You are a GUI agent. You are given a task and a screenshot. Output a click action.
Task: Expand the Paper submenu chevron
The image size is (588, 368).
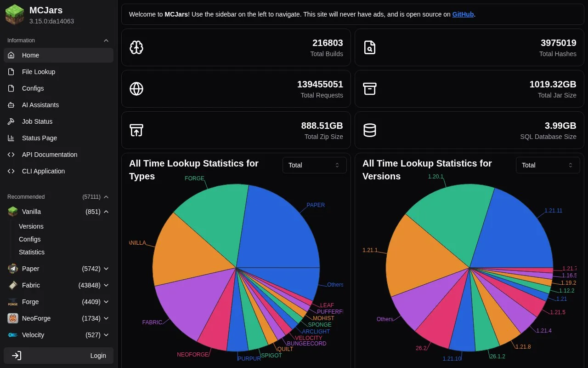[x=106, y=269]
